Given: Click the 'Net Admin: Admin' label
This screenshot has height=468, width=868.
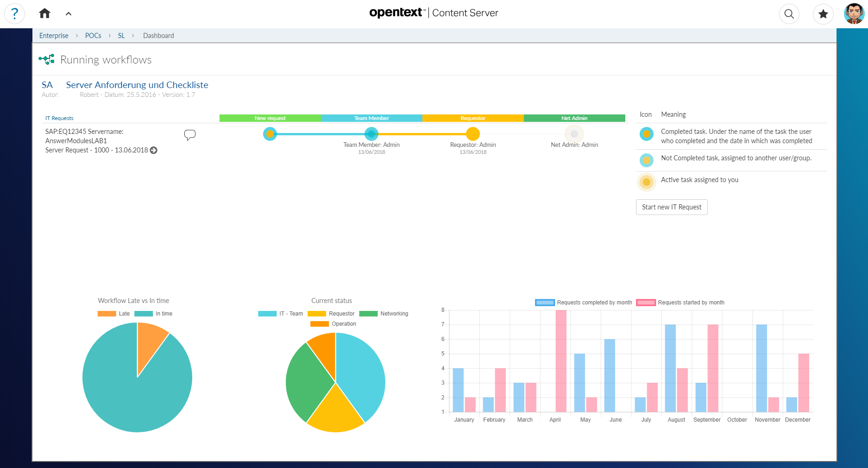Looking at the screenshot, I should 574,145.
